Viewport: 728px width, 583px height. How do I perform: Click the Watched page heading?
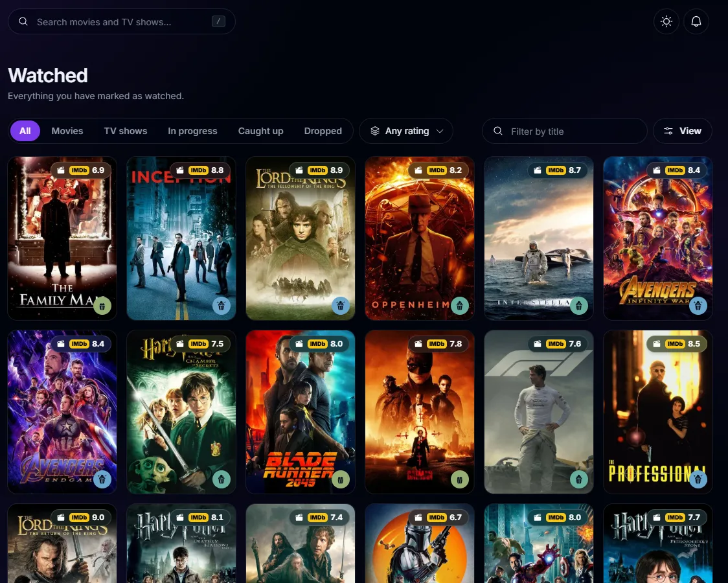(x=48, y=76)
